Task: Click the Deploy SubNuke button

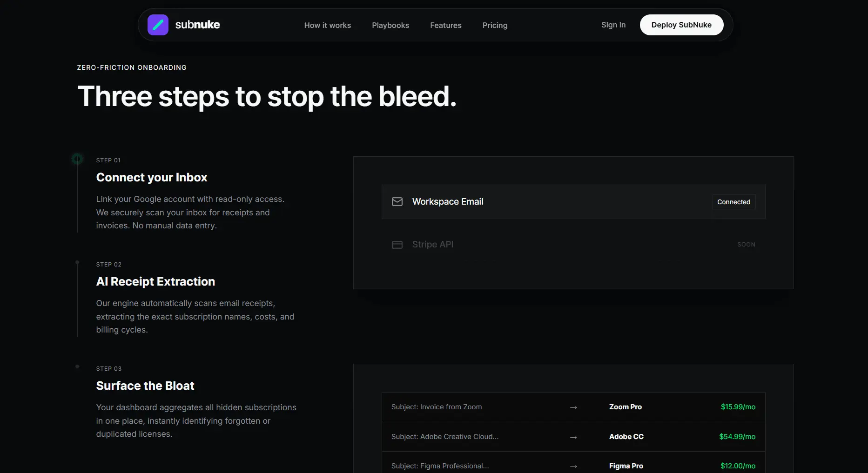Action: (681, 25)
